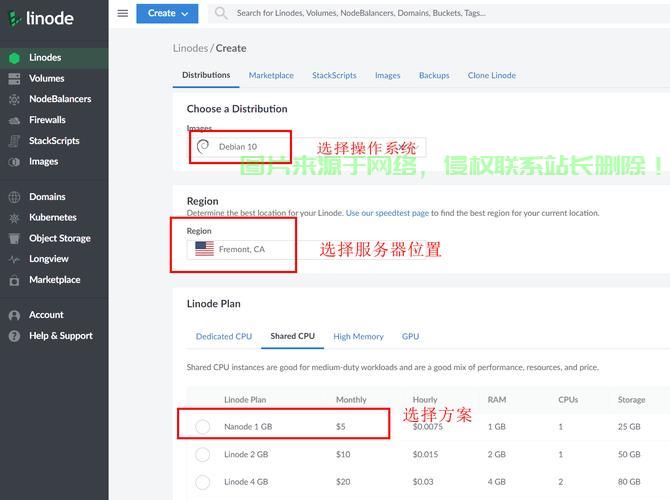Open the Region selection dropdown
Screen dimensions: 670x500
(x=306, y=249)
